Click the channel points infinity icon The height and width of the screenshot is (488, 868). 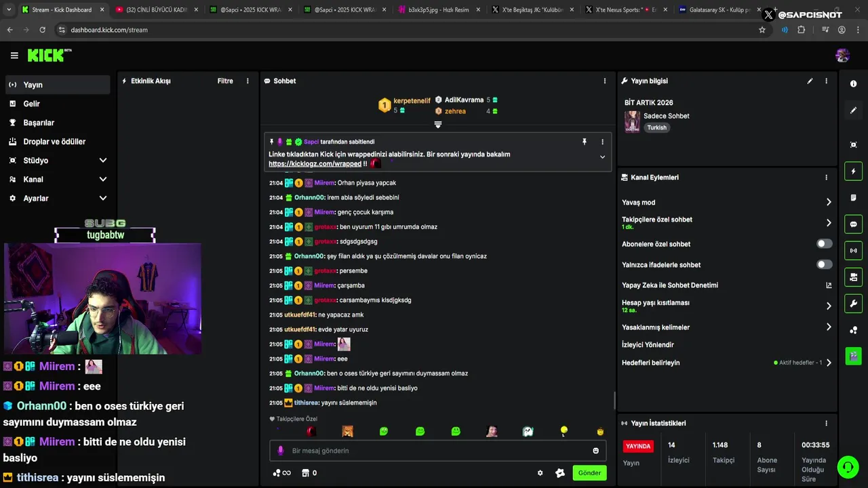tap(281, 473)
